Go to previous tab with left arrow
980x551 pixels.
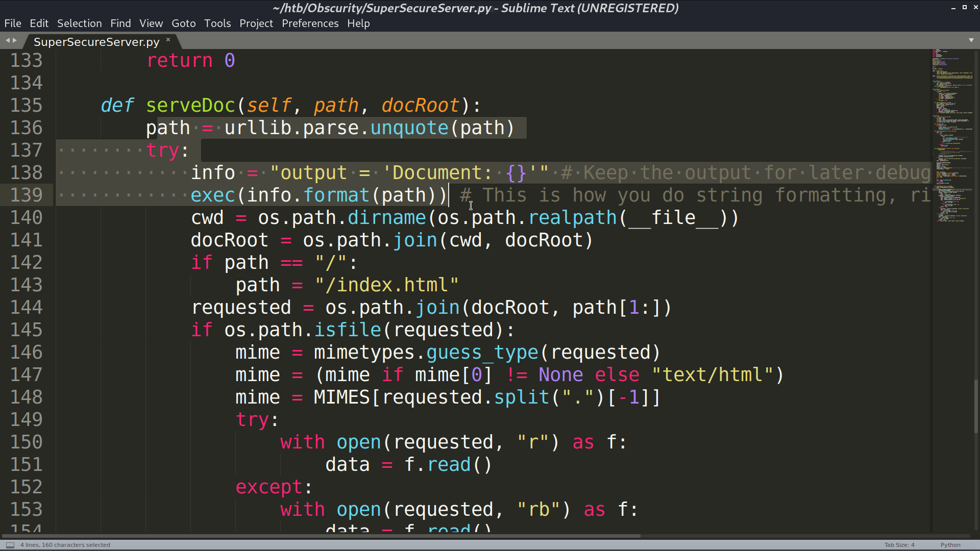8,40
